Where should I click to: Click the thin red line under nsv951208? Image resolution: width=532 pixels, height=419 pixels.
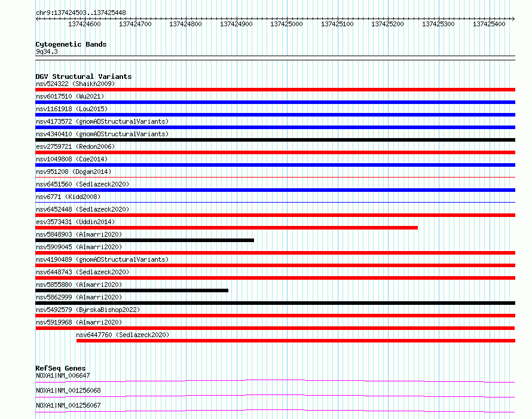(275, 177)
